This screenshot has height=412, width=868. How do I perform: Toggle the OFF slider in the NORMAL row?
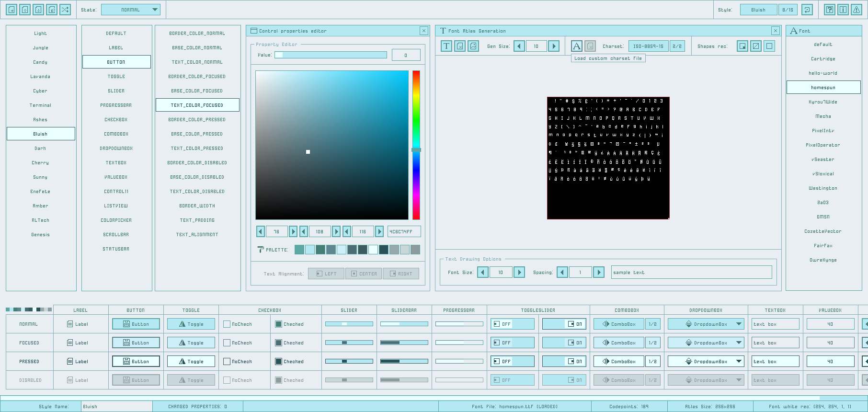(512, 324)
